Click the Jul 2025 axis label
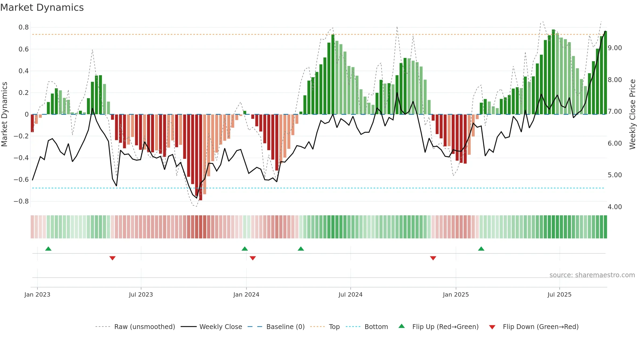 (559, 294)
